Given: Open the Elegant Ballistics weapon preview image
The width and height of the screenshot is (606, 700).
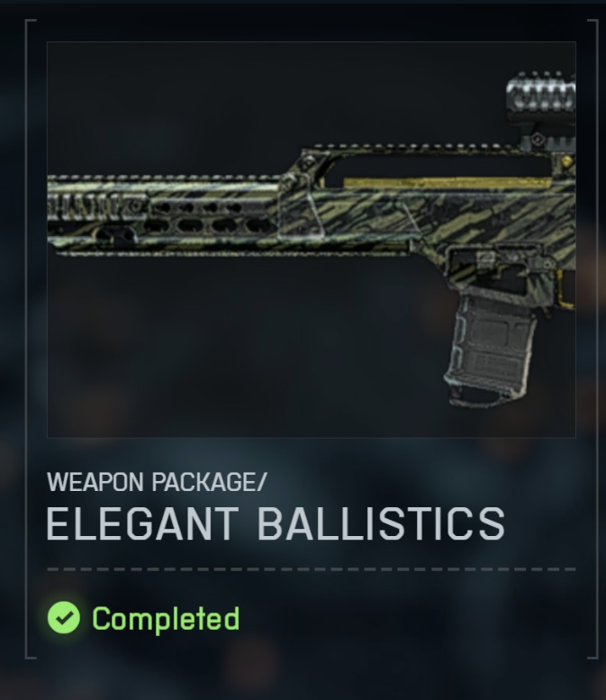Looking at the screenshot, I should (x=312, y=240).
